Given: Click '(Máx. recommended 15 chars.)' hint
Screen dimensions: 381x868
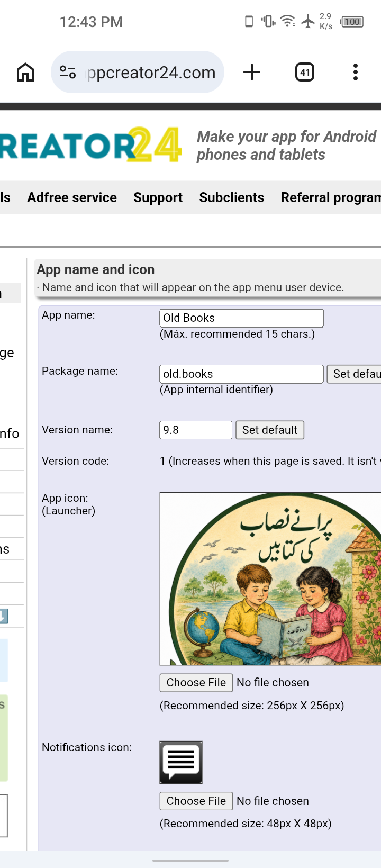Looking at the screenshot, I should click(237, 334).
